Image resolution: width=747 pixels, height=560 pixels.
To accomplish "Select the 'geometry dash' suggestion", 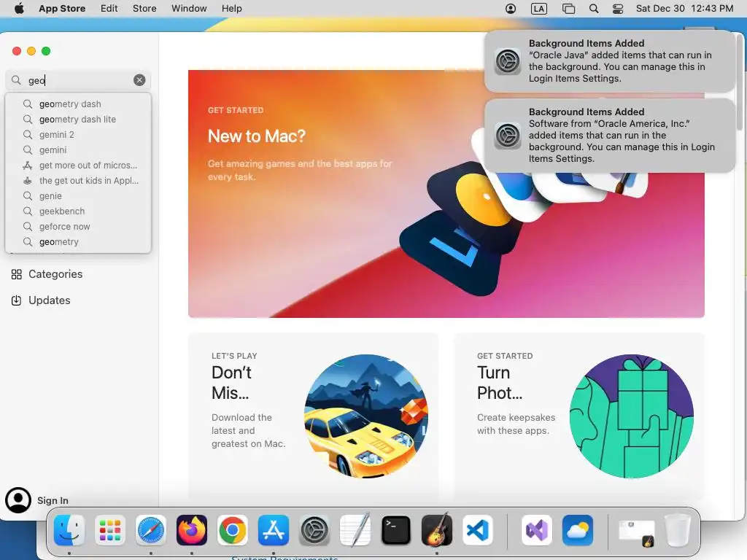I will (x=79, y=104).
